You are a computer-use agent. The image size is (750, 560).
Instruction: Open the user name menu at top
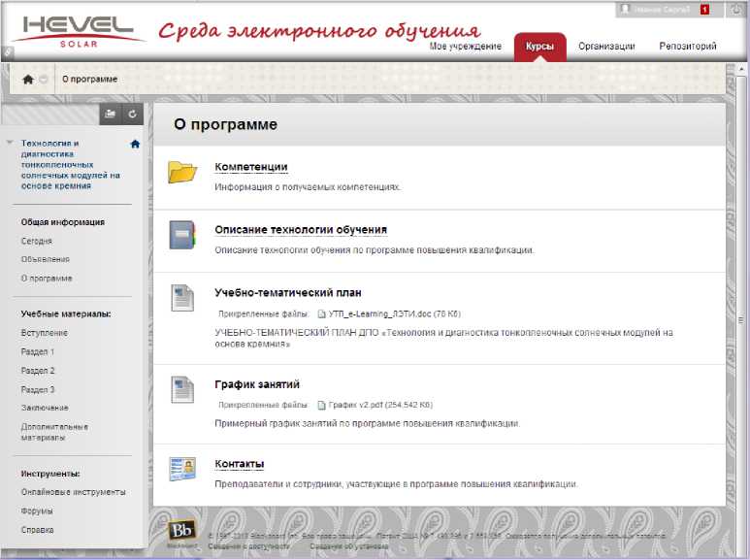(x=662, y=9)
